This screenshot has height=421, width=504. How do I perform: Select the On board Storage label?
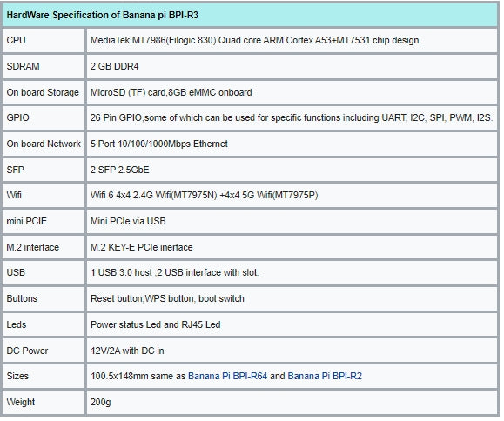(x=43, y=92)
